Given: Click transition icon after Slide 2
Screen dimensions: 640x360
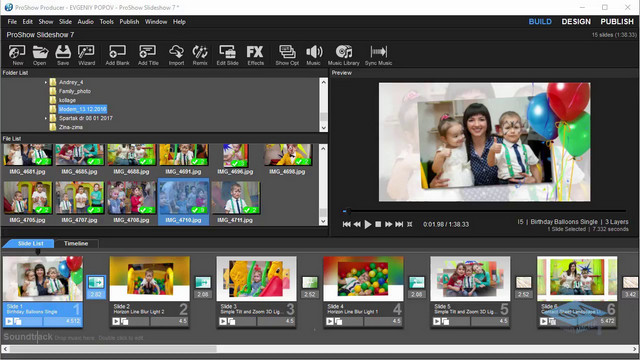Looking at the screenshot, I should (203, 282).
